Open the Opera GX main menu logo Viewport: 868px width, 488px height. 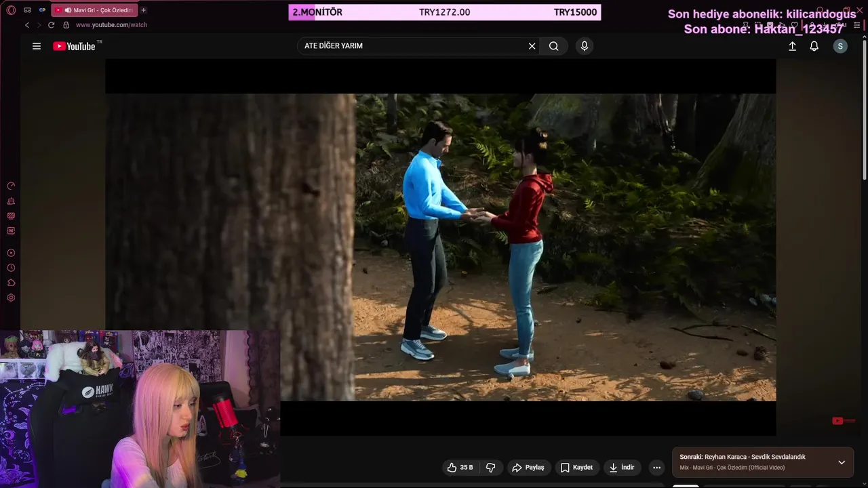[11, 10]
